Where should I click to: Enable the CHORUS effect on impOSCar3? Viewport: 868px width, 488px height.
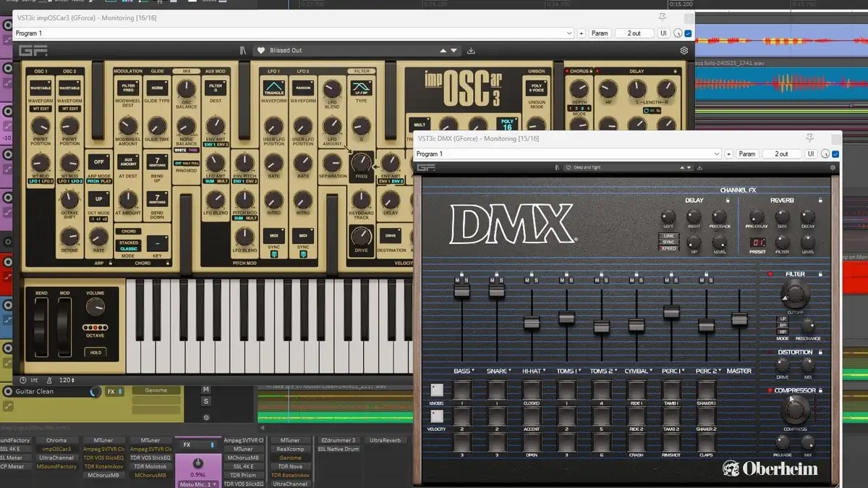coord(567,70)
